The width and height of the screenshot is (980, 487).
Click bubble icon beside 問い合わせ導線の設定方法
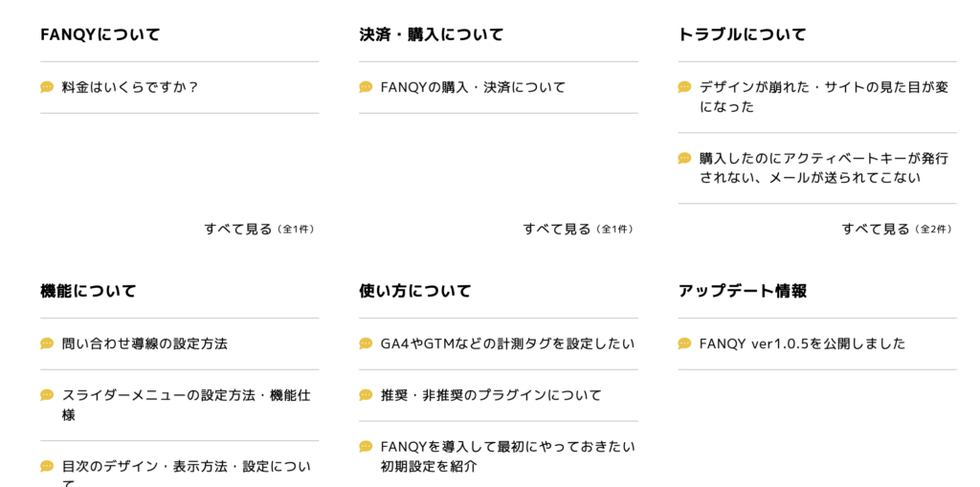point(47,343)
